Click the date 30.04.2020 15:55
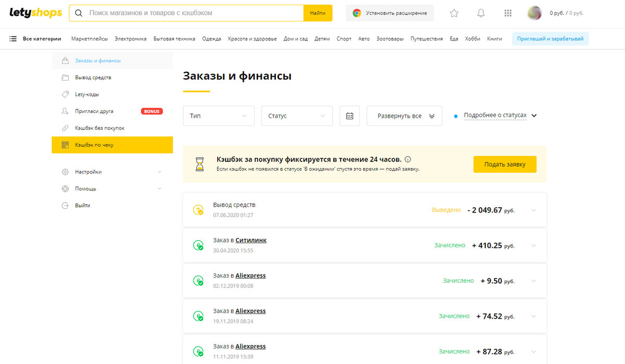This screenshot has width=625, height=364. click(x=233, y=250)
